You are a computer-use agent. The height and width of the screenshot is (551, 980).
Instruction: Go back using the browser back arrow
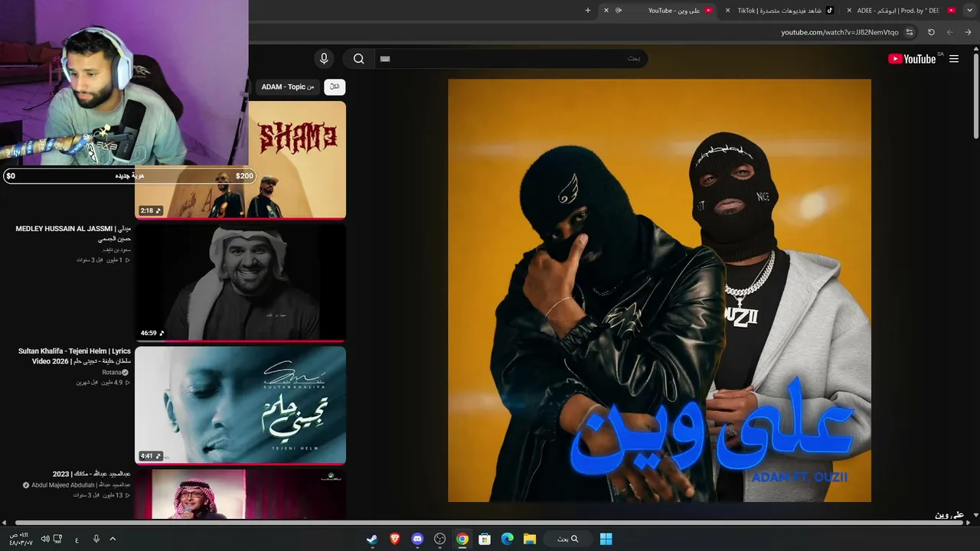pos(968,32)
